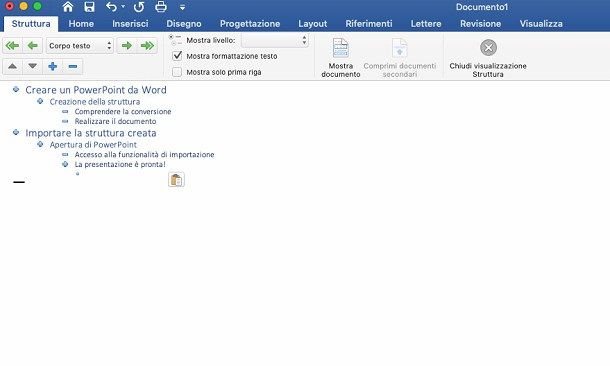Click the text Creazione della struttura
610x366 pixels.
click(95, 102)
